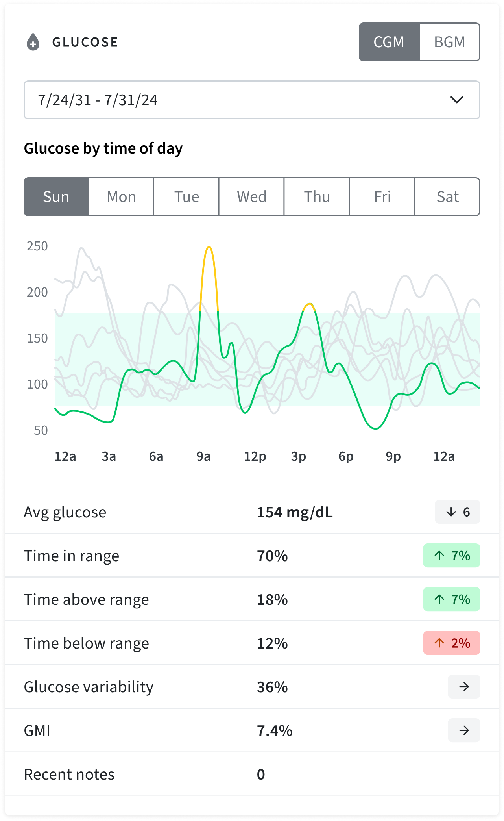Screen dimensions: 504x821
Task: Click the Avg glucose down-arrow badge
Action: coord(457,512)
